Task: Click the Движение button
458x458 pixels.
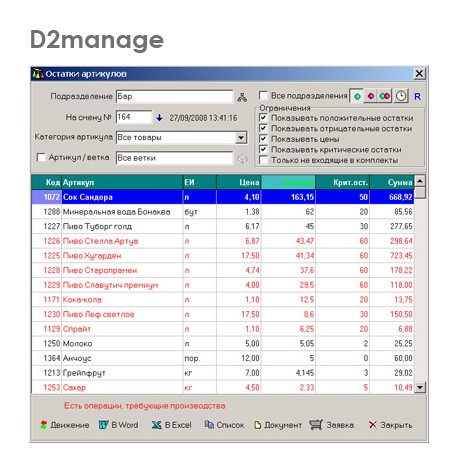Action: click(65, 425)
